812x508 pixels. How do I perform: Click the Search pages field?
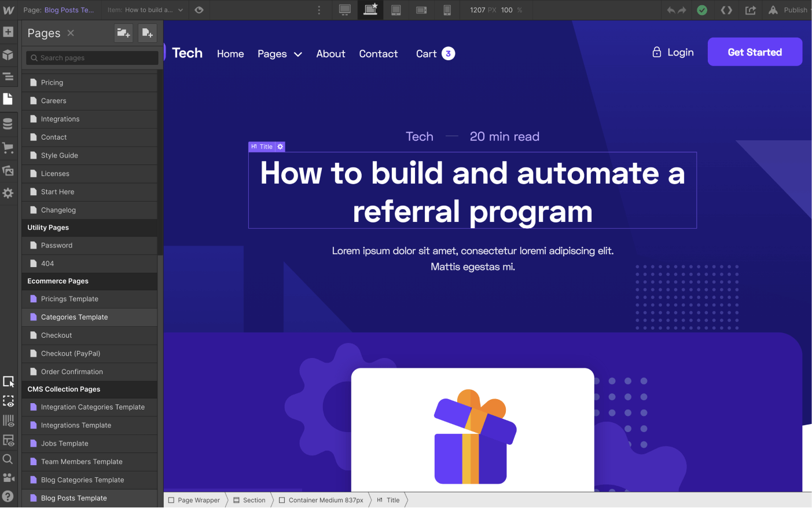pos(93,58)
